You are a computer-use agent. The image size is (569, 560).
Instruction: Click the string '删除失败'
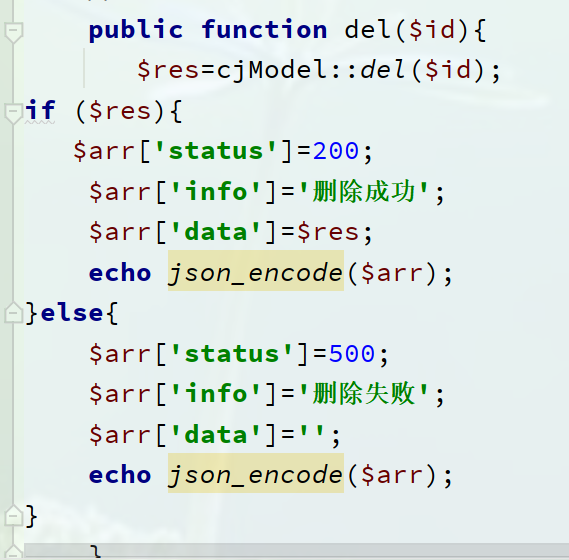[x=364, y=394]
